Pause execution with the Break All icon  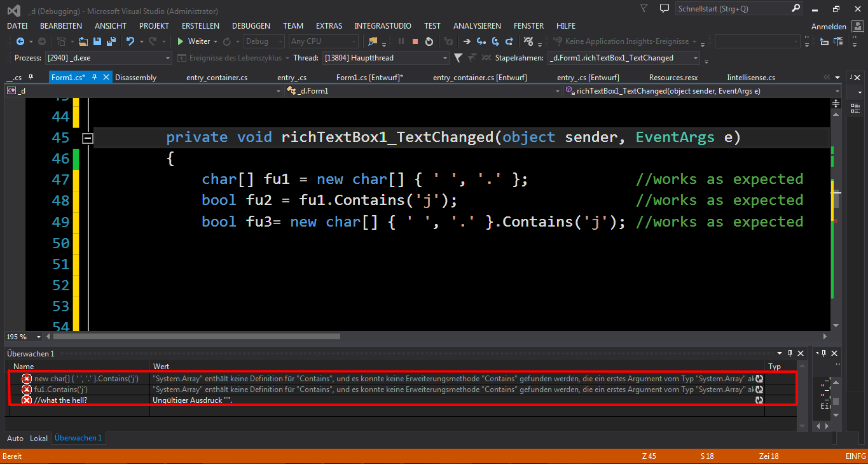[x=401, y=41]
